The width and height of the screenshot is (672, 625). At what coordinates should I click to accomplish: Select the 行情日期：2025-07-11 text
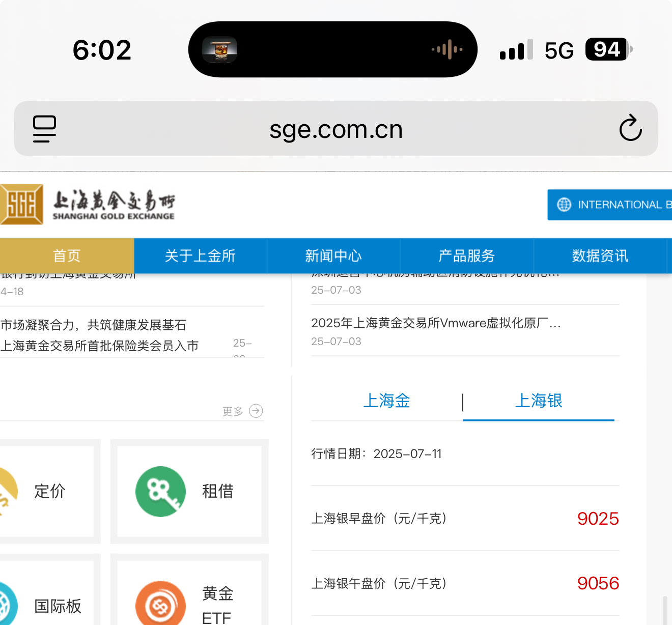coord(377,453)
